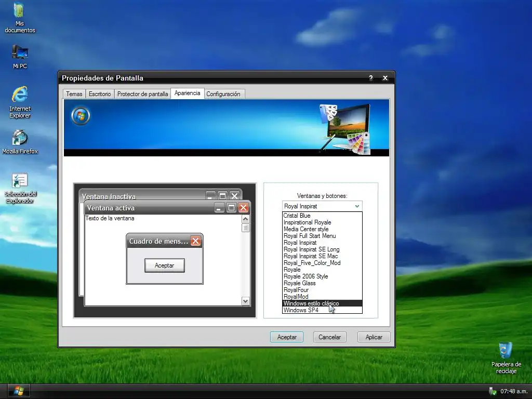The image size is (532, 399).
Task: Pick Royal_Five_Color_Mod option
Action: (322, 263)
